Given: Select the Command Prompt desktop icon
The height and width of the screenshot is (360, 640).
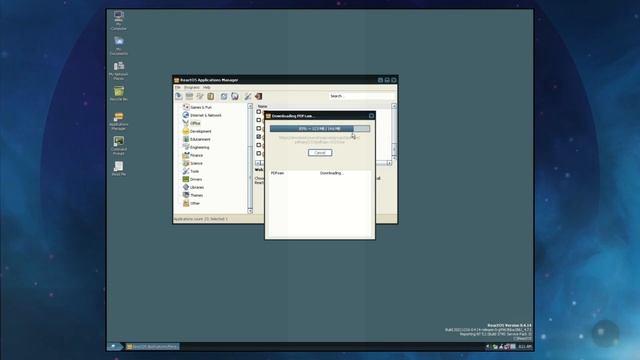Looking at the screenshot, I should (119, 145).
